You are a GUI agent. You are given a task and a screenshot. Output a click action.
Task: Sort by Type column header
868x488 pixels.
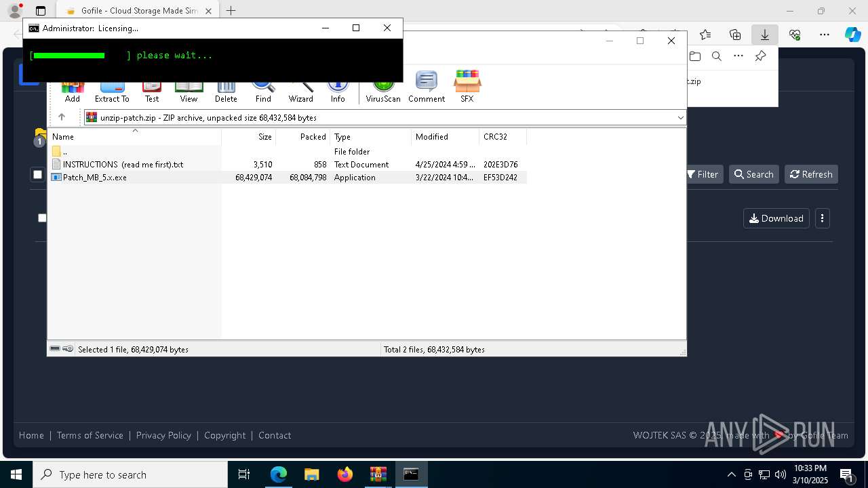(371, 137)
